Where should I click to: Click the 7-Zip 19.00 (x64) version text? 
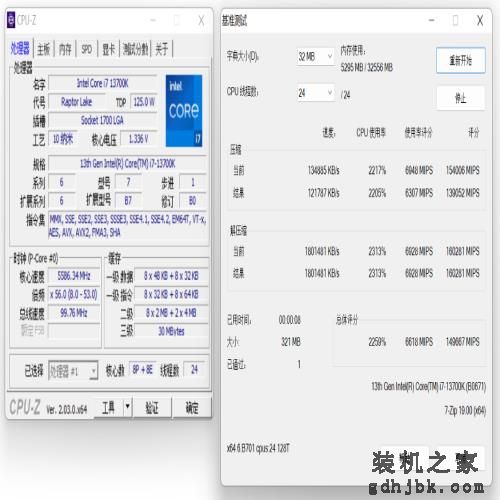(465, 411)
